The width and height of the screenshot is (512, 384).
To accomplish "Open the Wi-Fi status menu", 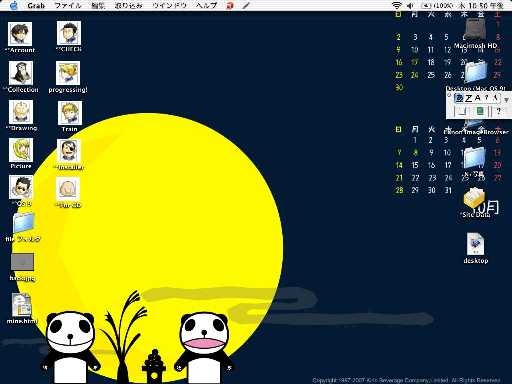I will (396, 5).
